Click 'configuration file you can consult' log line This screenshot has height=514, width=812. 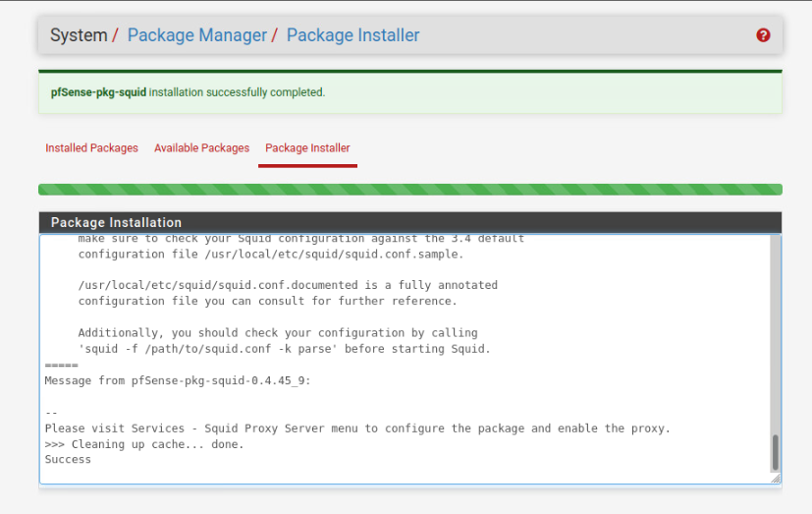click(x=268, y=301)
